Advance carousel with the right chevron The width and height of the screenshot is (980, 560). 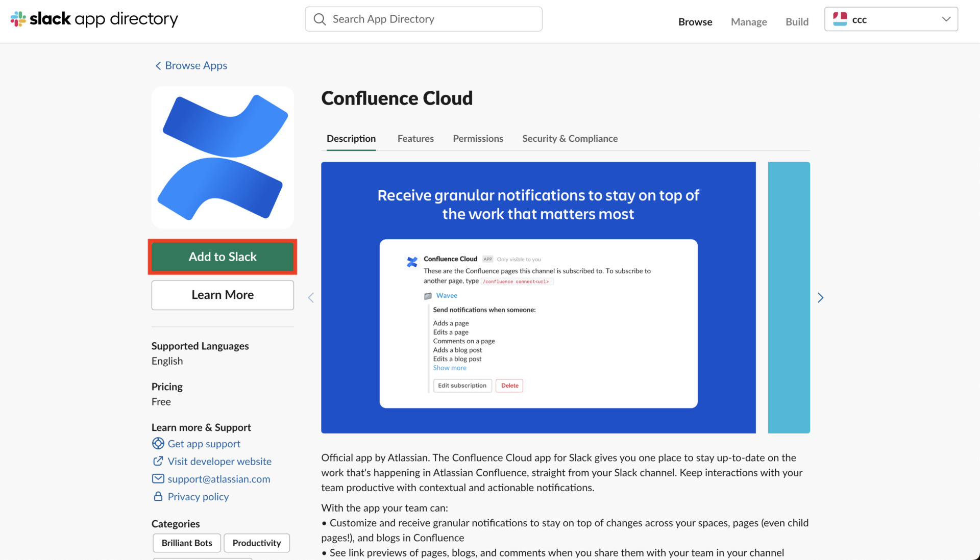click(x=820, y=298)
